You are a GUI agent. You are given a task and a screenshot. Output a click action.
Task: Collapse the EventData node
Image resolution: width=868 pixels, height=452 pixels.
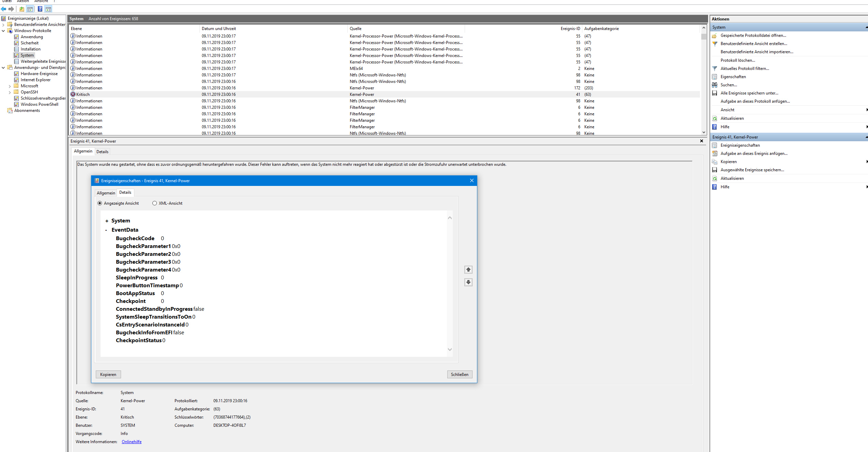106,230
